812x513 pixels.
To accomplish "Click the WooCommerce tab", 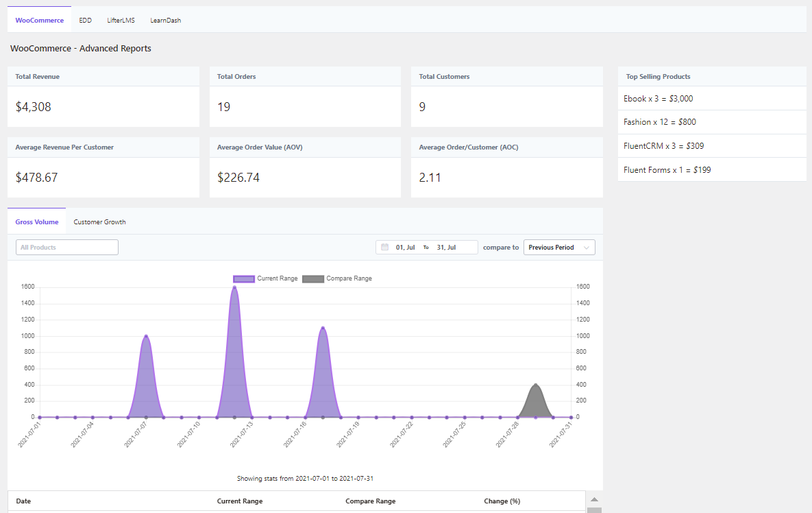I will 40,21.
